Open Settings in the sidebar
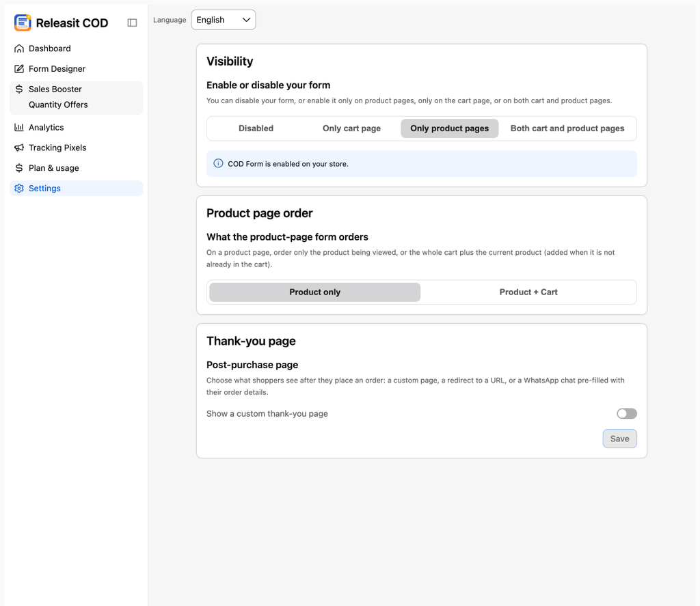The height and width of the screenshot is (606, 700). point(77,189)
